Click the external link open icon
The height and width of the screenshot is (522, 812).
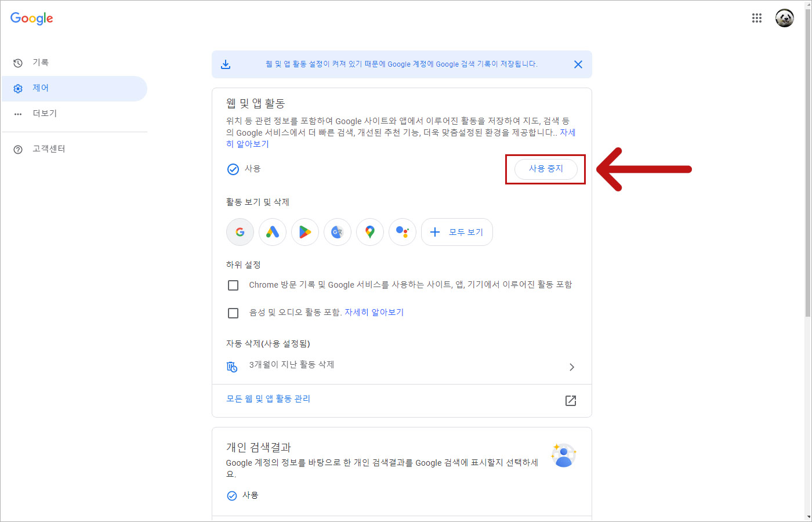pos(571,401)
